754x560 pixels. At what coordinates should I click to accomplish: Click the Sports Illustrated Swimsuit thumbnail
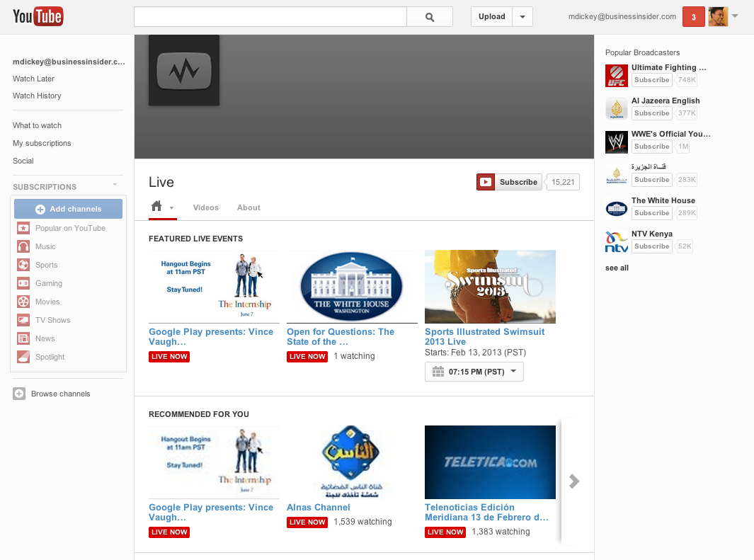[x=490, y=287]
